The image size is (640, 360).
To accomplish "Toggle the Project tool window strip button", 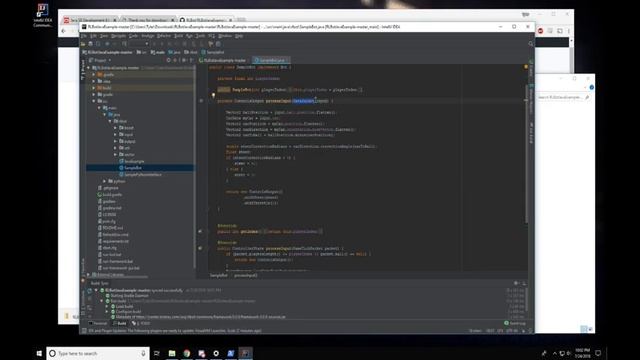I will [83, 70].
